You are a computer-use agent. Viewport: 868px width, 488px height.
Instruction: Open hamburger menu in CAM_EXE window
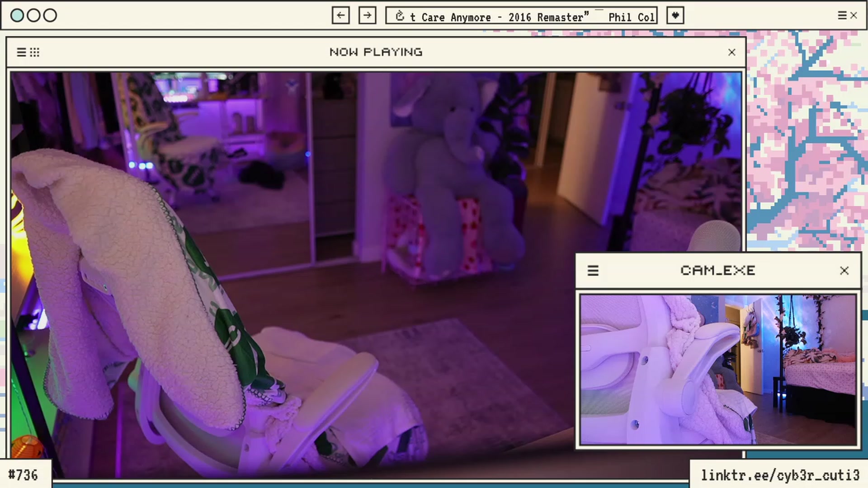593,271
